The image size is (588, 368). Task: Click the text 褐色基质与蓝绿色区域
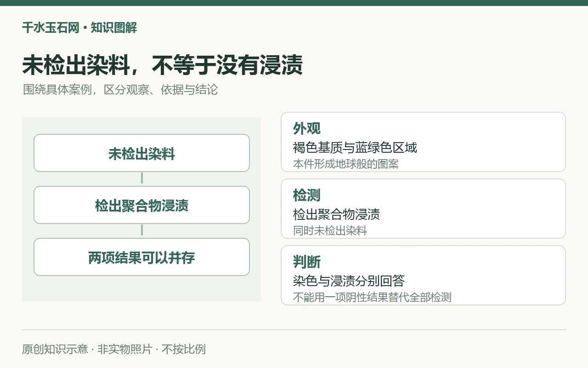pyautogui.click(x=355, y=148)
